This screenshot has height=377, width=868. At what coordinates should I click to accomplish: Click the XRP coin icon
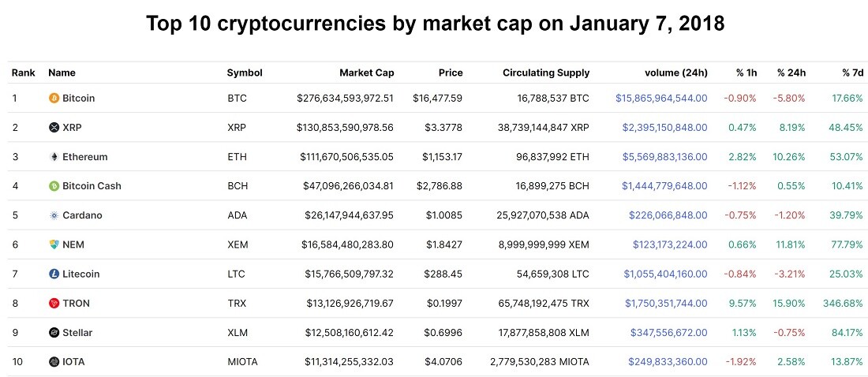click(54, 128)
